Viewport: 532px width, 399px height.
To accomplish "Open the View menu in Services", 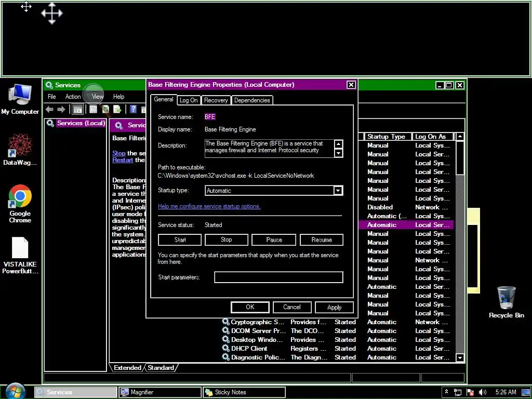I will (98, 97).
